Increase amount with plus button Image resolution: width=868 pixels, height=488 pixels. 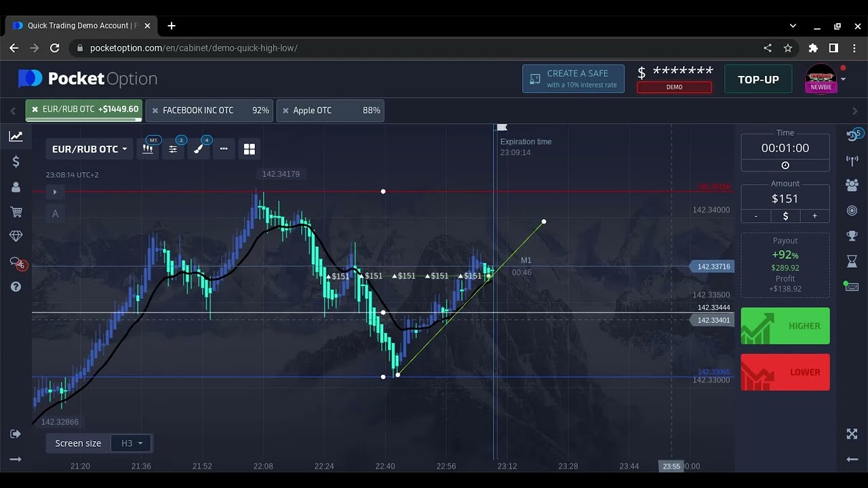point(814,216)
